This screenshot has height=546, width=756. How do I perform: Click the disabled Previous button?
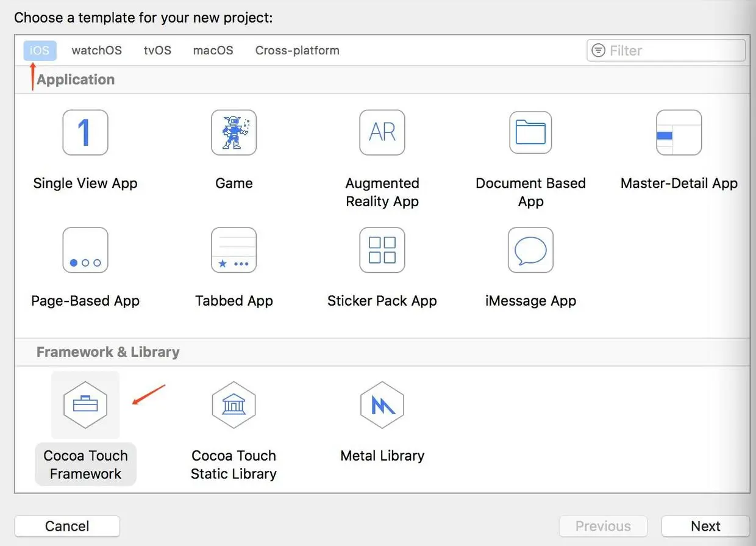pyautogui.click(x=604, y=526)
